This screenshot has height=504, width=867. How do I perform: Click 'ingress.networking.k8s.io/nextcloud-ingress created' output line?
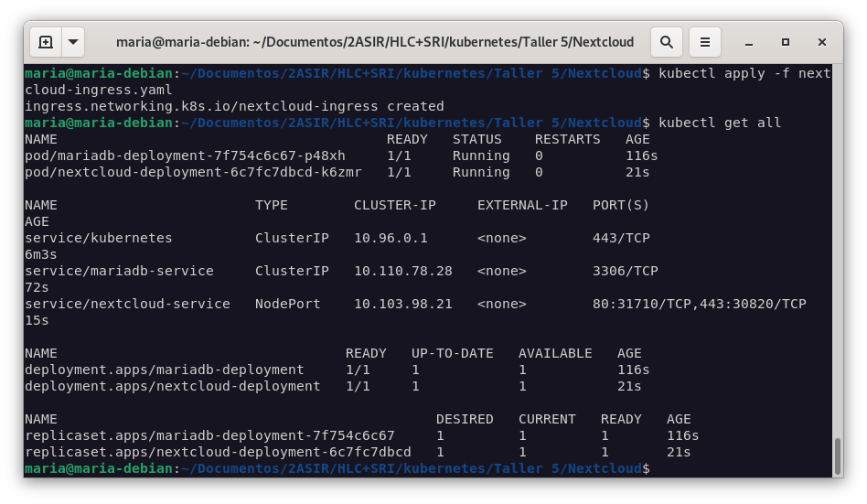(x=234, y=107)
